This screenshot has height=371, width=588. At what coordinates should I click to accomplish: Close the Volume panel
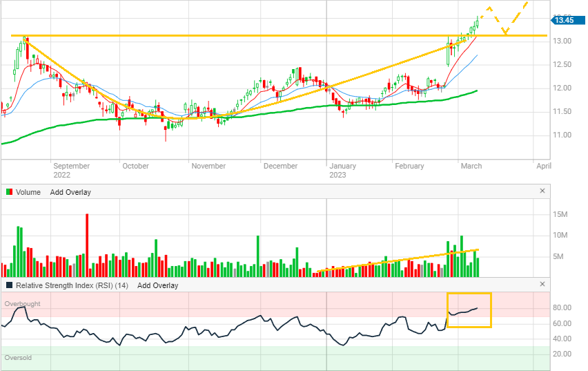pos(542,191)
